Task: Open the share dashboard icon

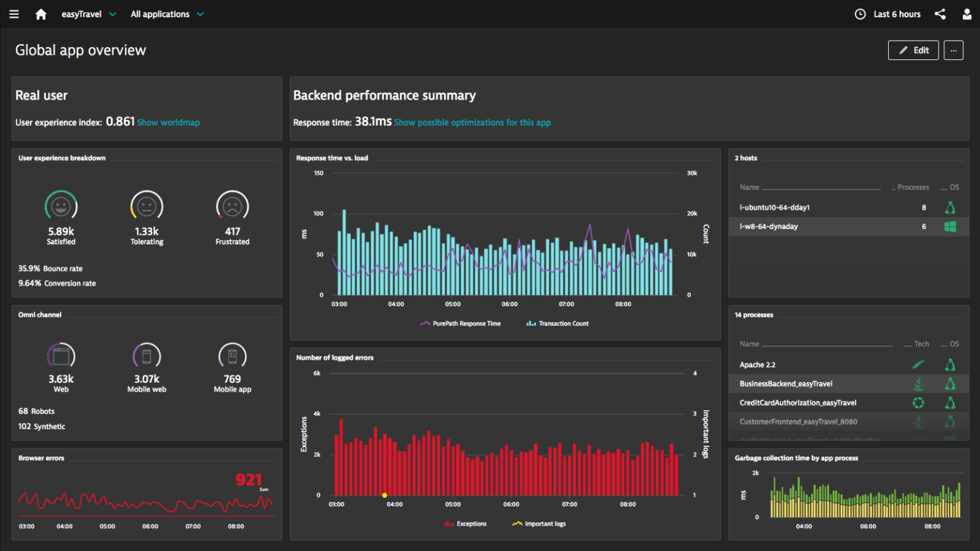Action: pos(940,13)
